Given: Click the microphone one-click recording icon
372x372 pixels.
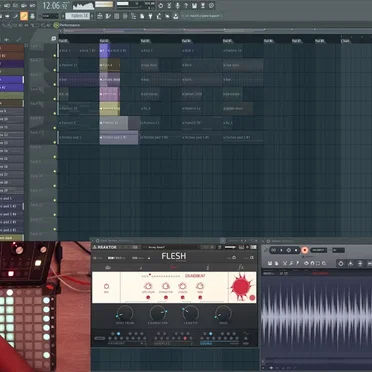Looking at the screenshot, I should coord(178,6).
